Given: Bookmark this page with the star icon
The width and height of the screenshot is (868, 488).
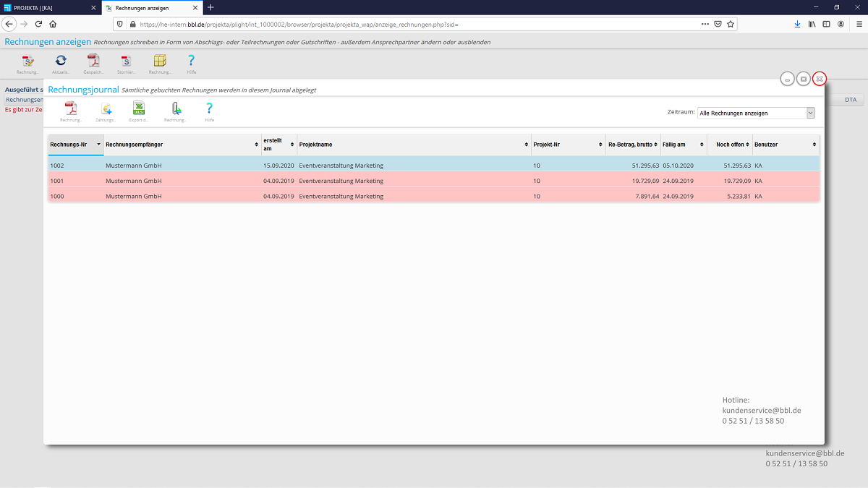Looking at the screenshot, I should [x=731, y=24].
